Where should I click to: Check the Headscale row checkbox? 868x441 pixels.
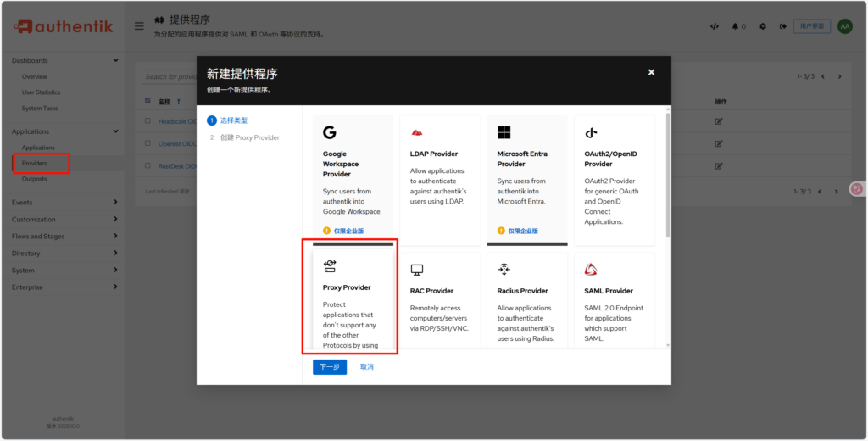pos(147,120)
